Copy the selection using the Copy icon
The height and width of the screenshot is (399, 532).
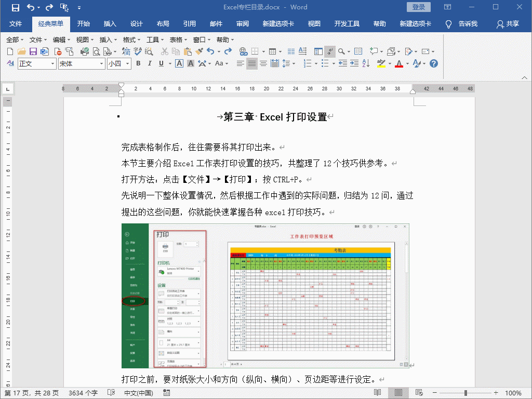[176, 51]
